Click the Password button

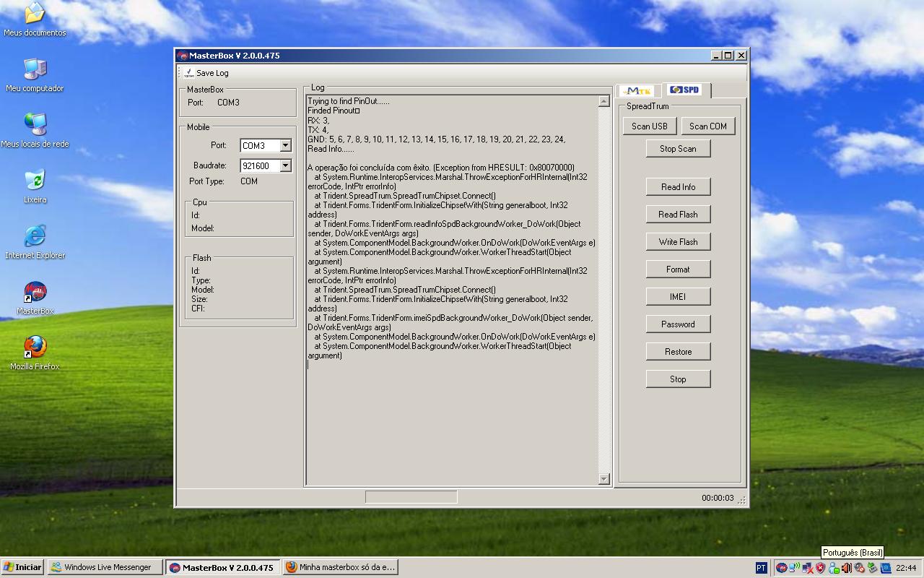678,324
